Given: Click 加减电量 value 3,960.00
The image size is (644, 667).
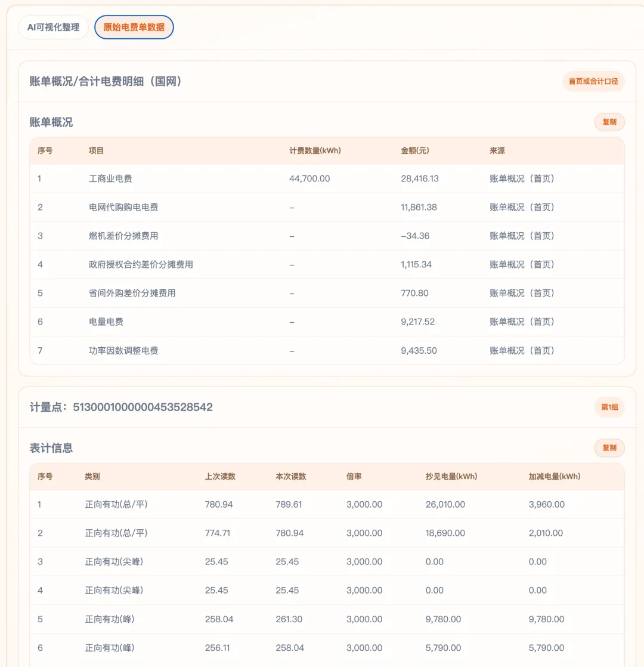Looking at the screenshot, I should click(x=547, y=505).
